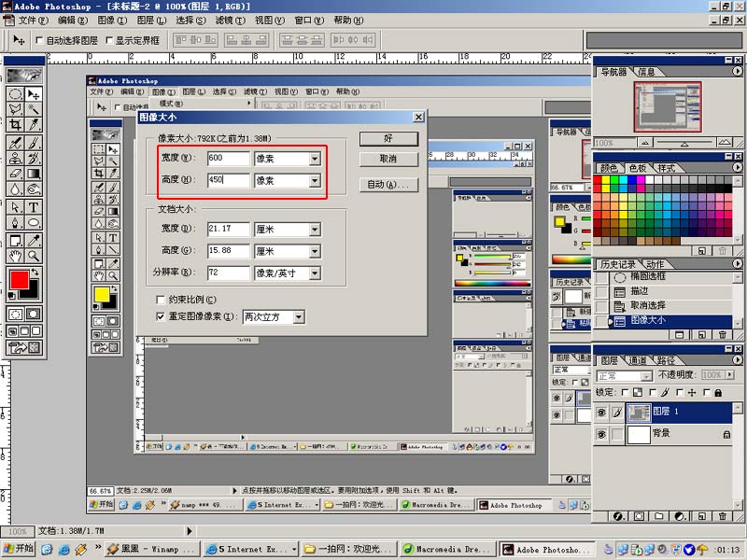747x560 pixels.
Task: Click create new layer icon in Layers panel
Action: (702, 516)
